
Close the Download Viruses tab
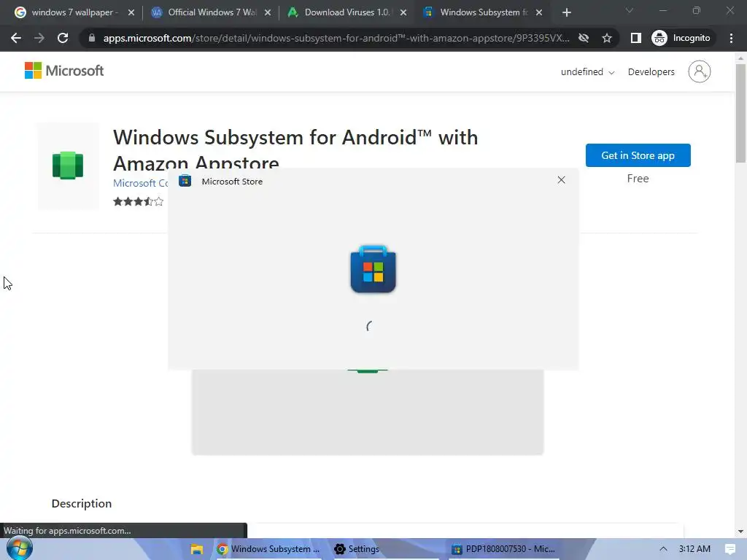click(403, 12)
